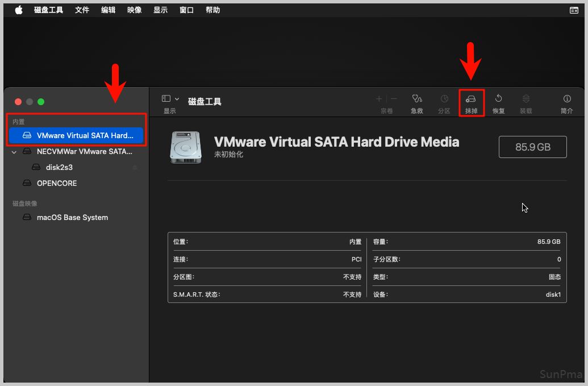This screenshot has width=588, height=386.
Task: Click the remove volume minus icon
Action: [x=394, y=99]
